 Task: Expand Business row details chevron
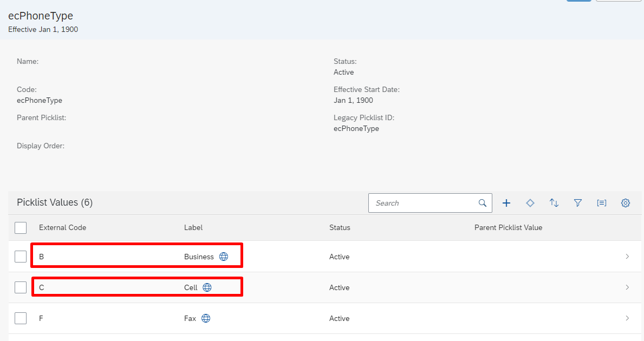coord(627,257)
